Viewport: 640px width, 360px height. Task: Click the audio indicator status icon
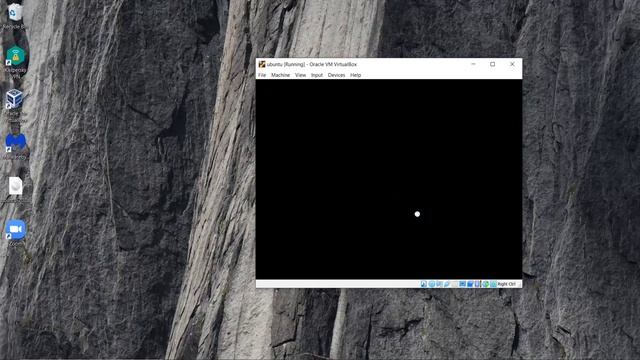[x=439, y=284]
